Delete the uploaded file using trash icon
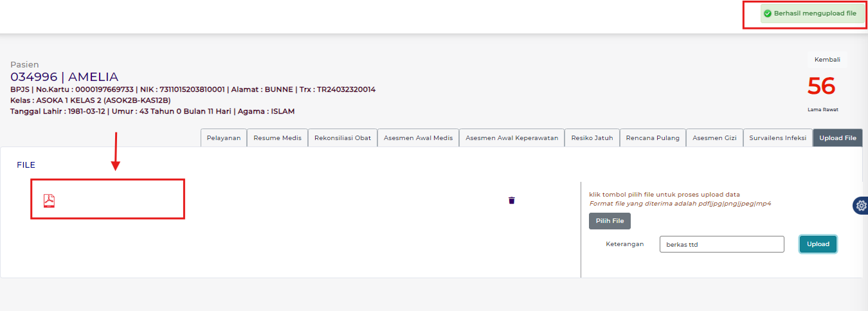868x311 pixels. [x=512, y=200]
